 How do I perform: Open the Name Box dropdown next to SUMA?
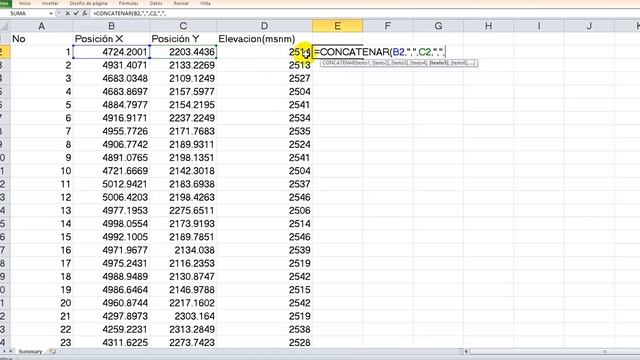click(x=51, y=13)
